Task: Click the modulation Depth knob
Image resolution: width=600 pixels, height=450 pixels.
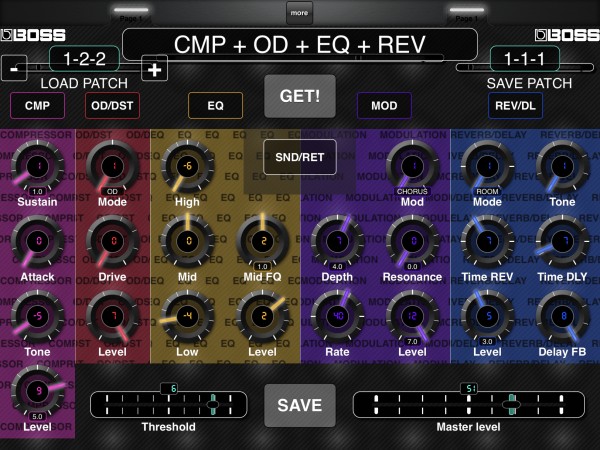Action: pos(337,241)
